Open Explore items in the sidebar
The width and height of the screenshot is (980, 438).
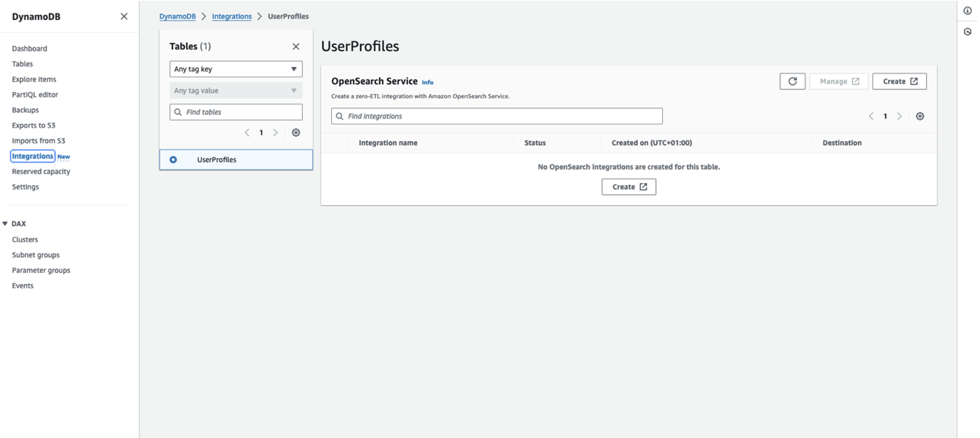(34, 79)
